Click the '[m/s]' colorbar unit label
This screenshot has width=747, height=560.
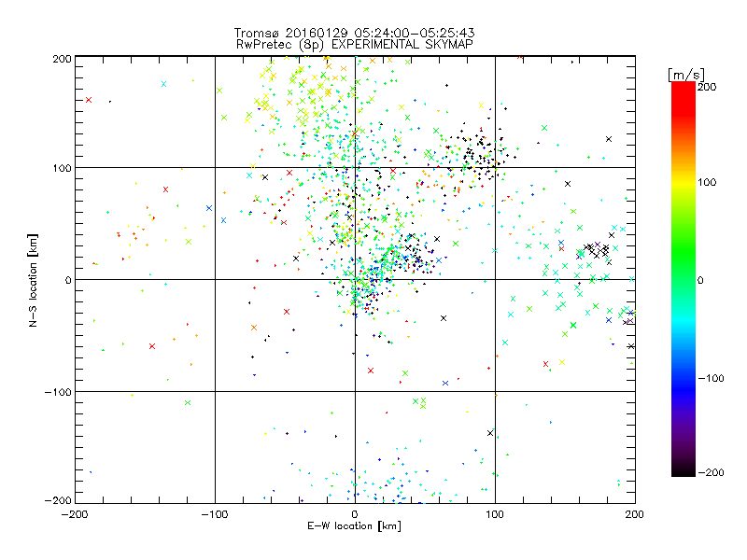click(x=686, y=75)
